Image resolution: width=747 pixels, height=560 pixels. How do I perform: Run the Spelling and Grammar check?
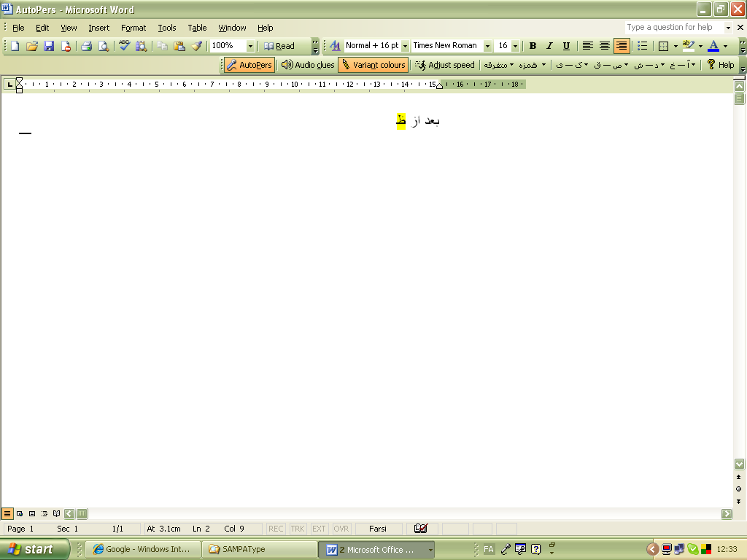(124, 46)
